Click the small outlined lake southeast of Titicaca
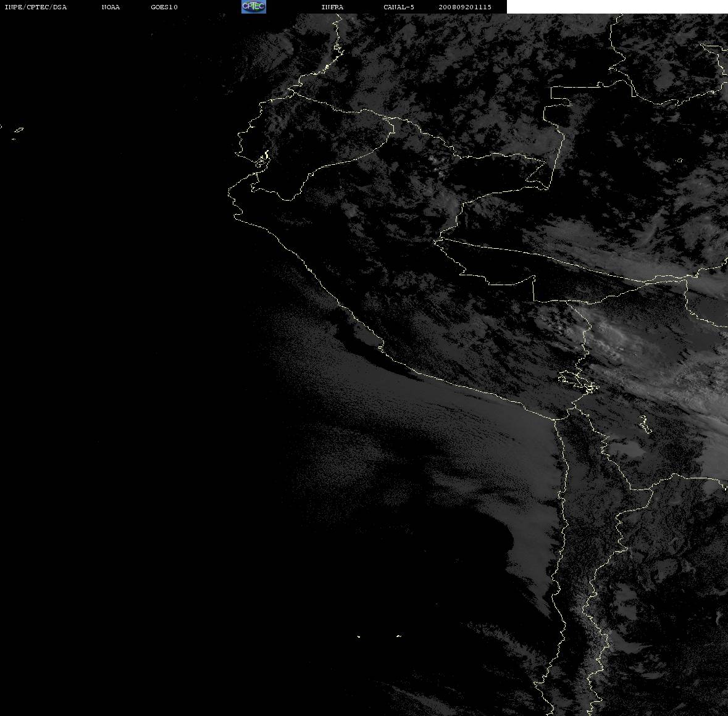 (x=645, y=424)
